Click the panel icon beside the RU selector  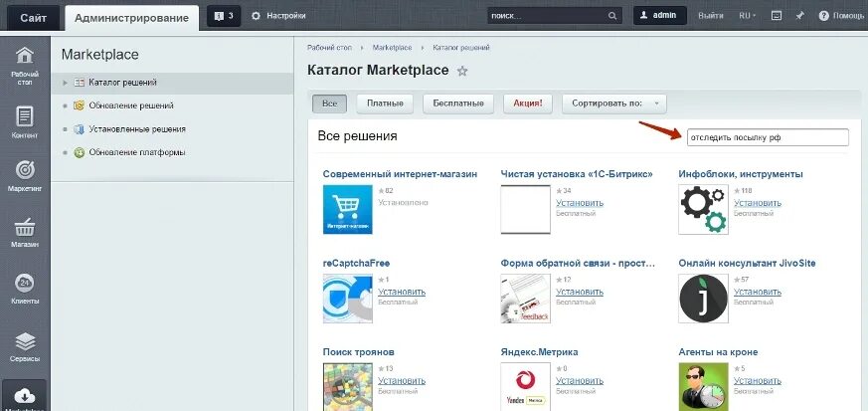tap(777, 16)
